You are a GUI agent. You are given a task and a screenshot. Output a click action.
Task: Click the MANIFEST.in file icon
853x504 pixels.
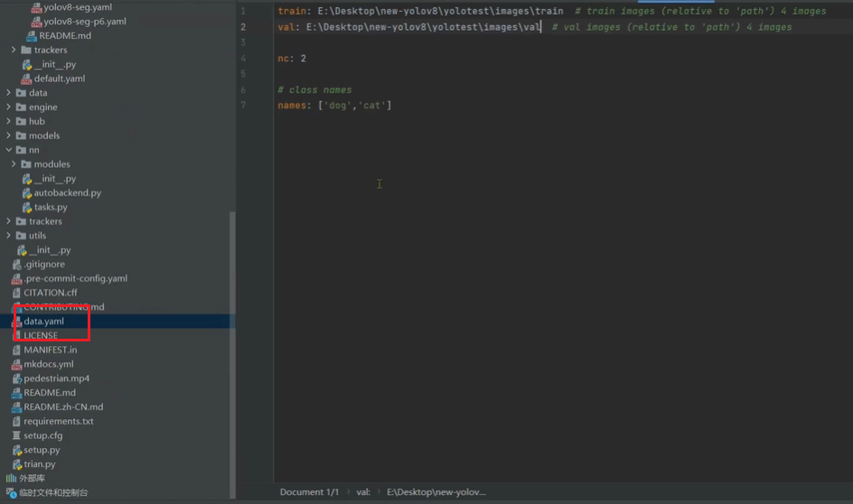point(16,350)
